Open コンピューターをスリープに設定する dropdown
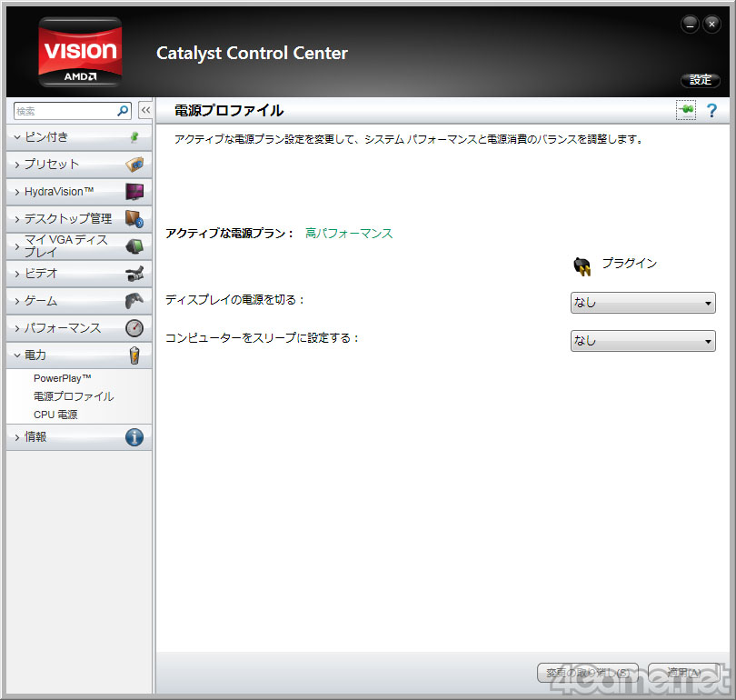 click(x=642, y=341)
